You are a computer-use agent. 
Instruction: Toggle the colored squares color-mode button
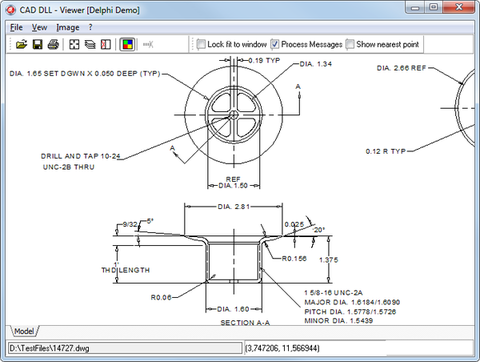tap(127, 44)
